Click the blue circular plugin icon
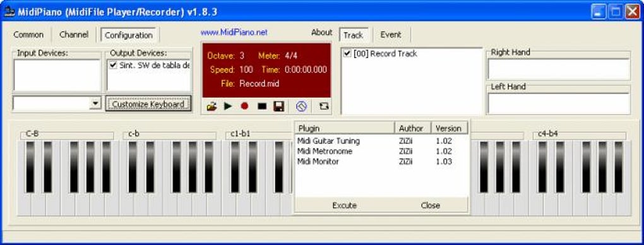 301,107
